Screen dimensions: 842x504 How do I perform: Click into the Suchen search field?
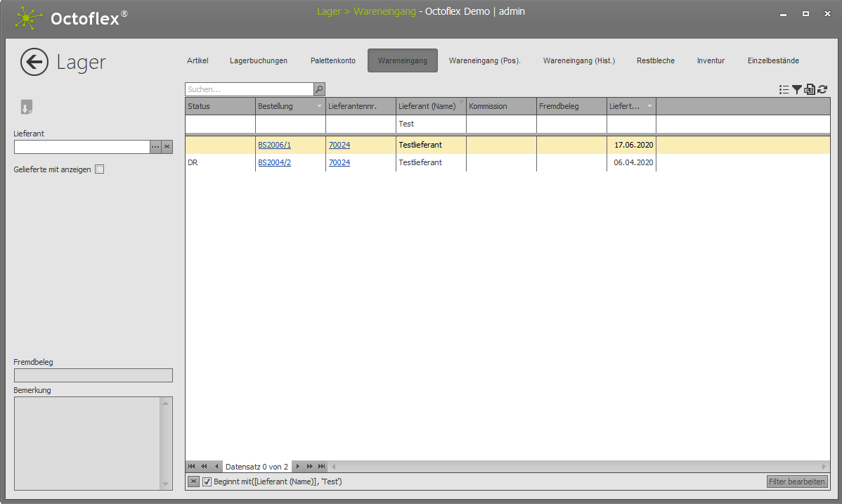(x=249, y=89)
